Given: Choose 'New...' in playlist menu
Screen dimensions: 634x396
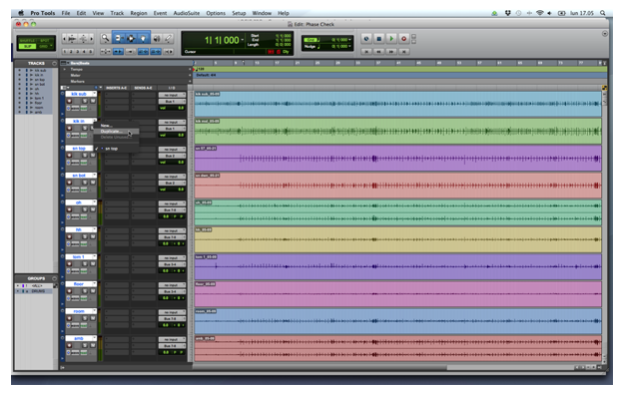Looking at the screenshot, I should tap(106, 126).
